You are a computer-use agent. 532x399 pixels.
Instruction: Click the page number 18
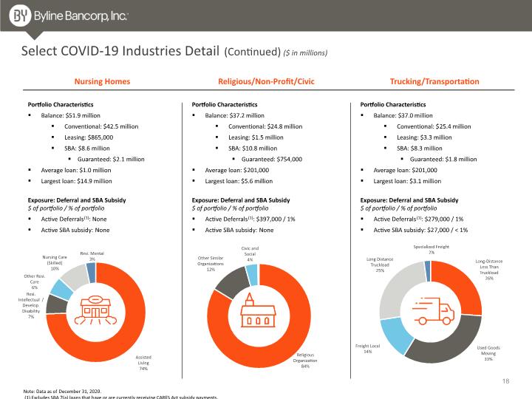505,381
